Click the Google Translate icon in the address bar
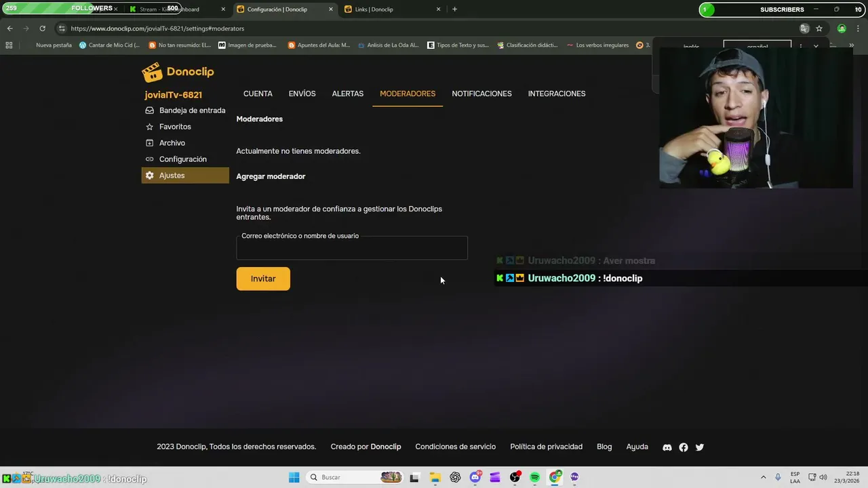868x488 pixels. pyautogui.click(x=804, y=28)
